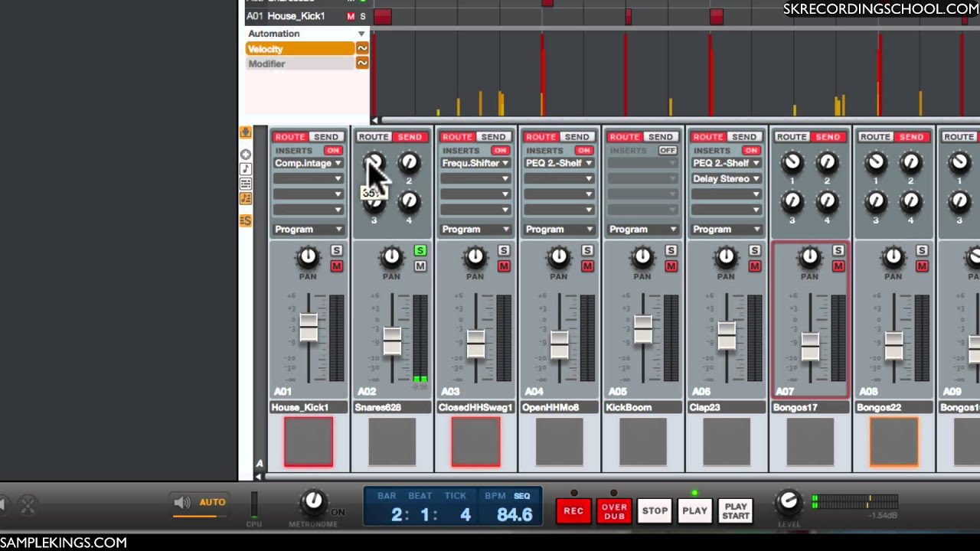The image size is (980, 551).
Task: Trigger the Bongos22 pad
Action: [893, 442]
